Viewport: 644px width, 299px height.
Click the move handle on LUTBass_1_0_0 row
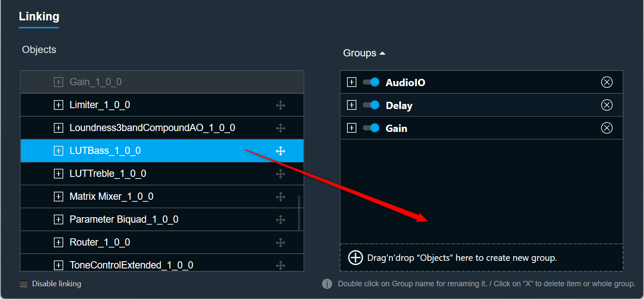(280, 151)
